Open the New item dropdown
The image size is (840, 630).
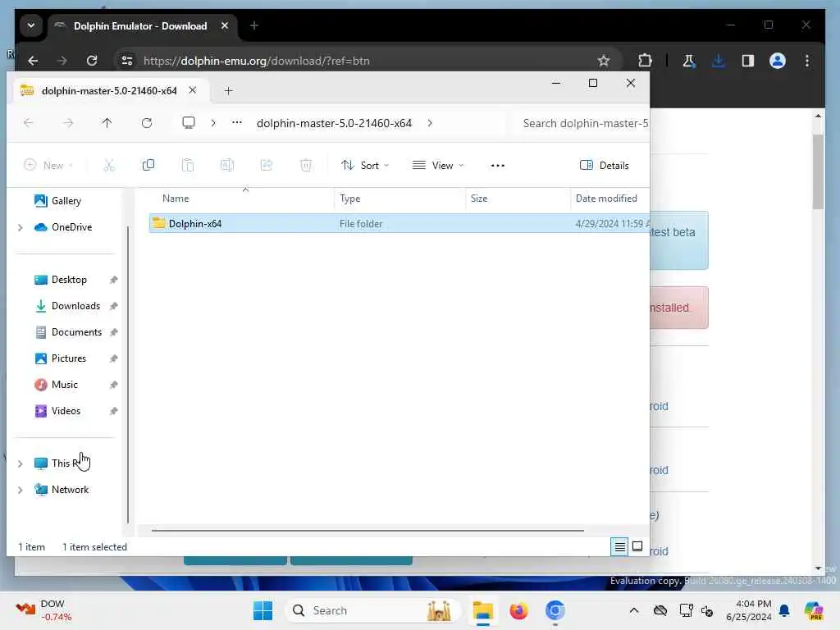[x=48, y=166]
